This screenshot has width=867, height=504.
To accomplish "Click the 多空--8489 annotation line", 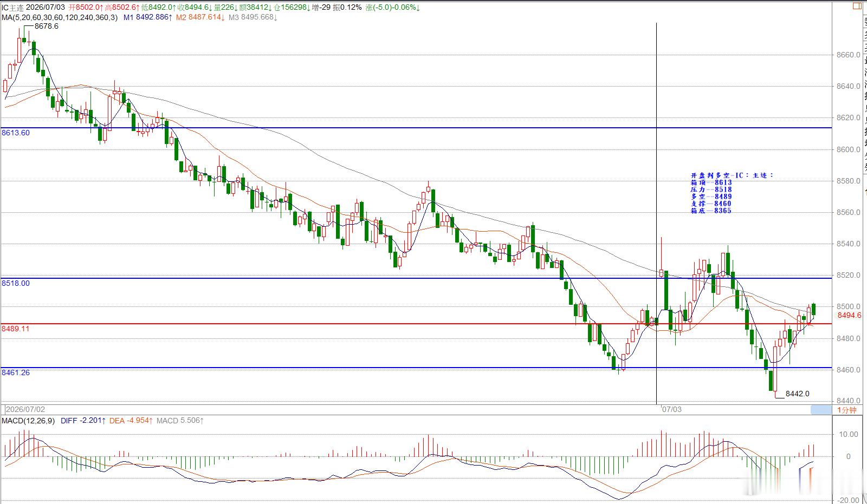I will [711, 197].
